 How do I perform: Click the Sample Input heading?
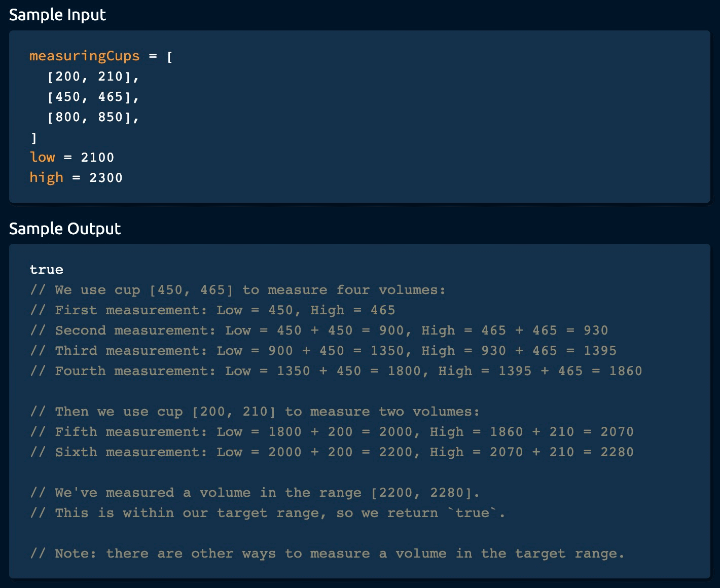coord(57,15)
